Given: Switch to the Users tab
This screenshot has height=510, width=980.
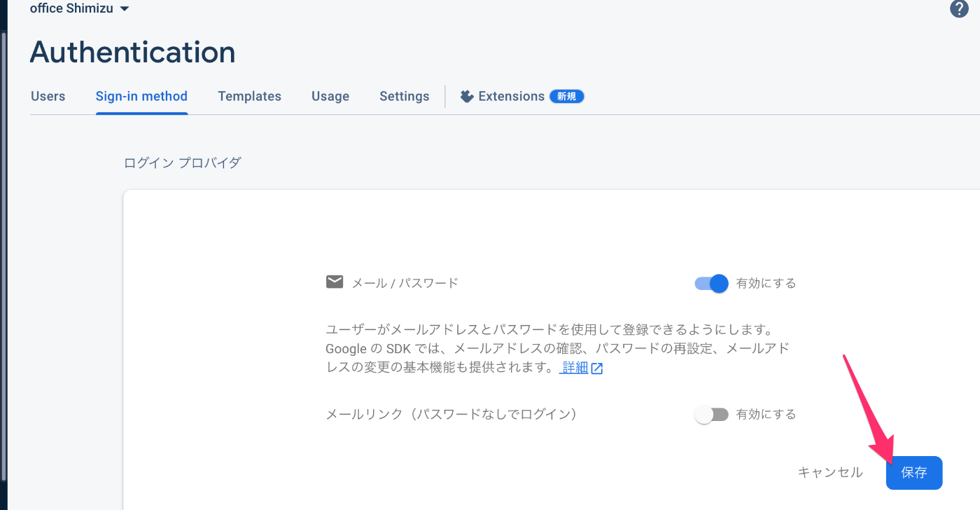Looking at the screenshot, I should coord(48,97).
